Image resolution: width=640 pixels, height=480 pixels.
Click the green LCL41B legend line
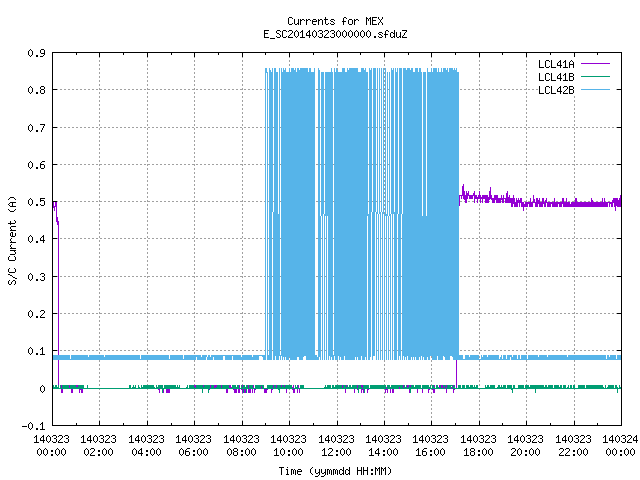(595, 76)
